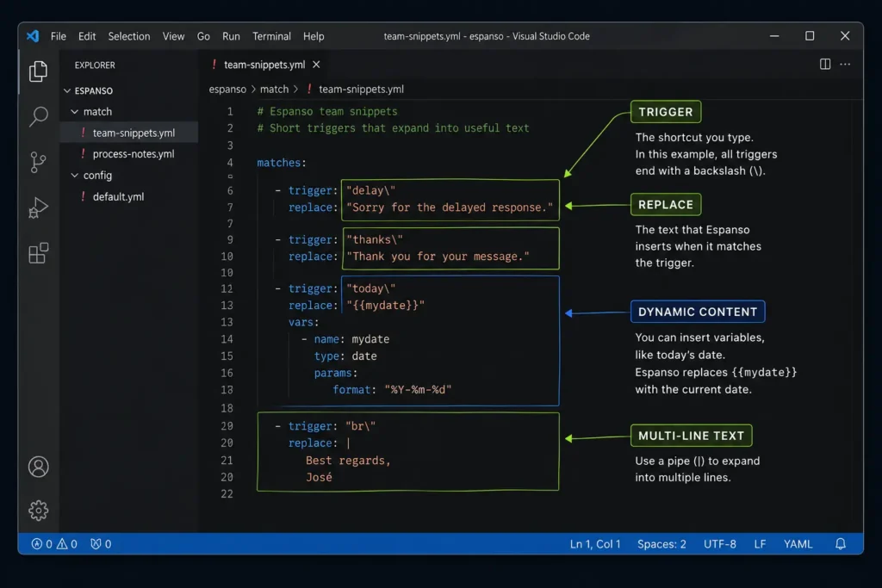Open the Selection menu
The width and height of the screenshot is (882, 588).
tap(129, 36)
